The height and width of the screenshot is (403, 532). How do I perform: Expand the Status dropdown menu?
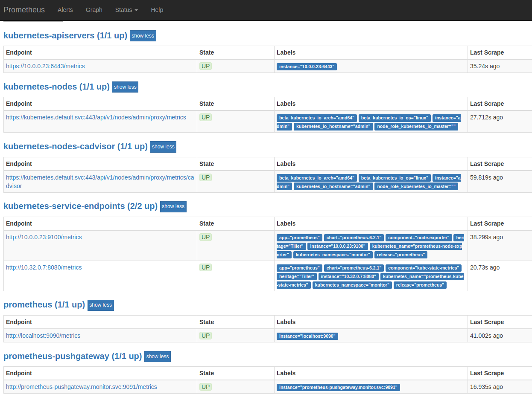tap(126, 10)
